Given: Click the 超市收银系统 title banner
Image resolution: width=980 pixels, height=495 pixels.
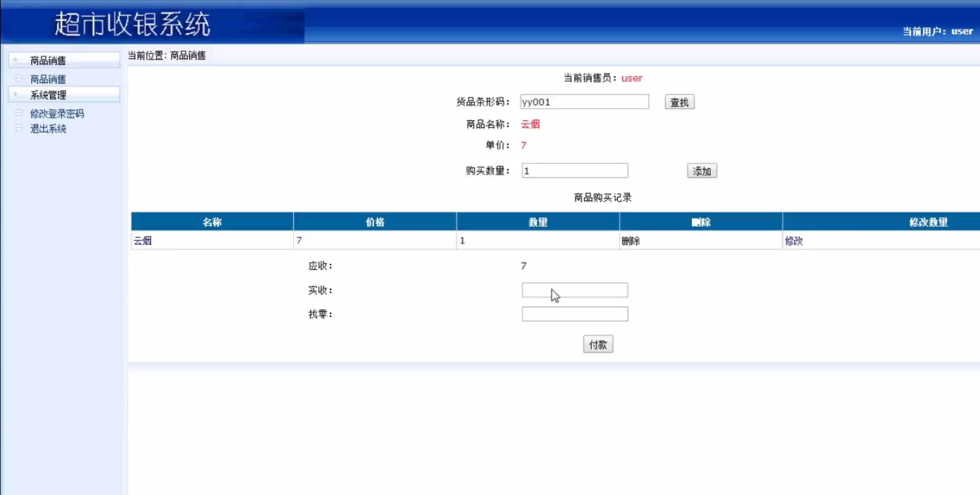Looking at the screenshot, I should [x=132, y=24].
